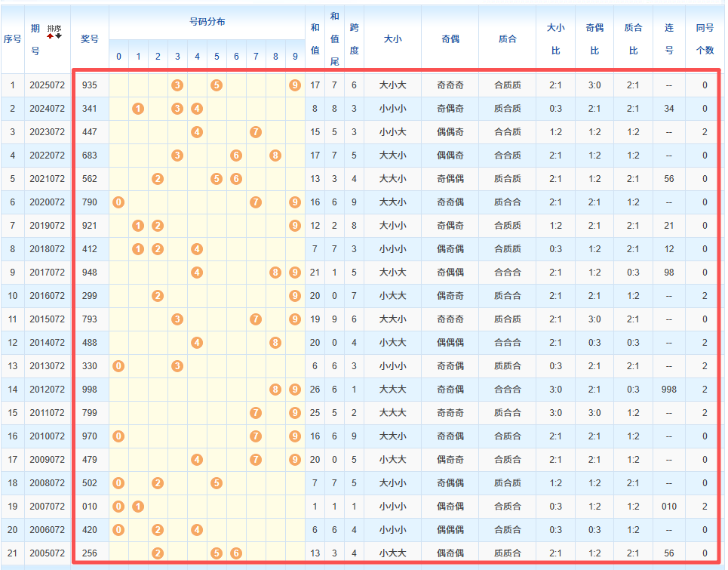Click orange ball 5 in row 2008072
Screen dimensions: 728x570
[217, 483]
